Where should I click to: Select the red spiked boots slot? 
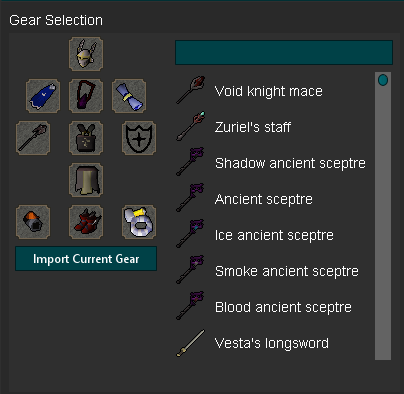click(x=86, y=222)
